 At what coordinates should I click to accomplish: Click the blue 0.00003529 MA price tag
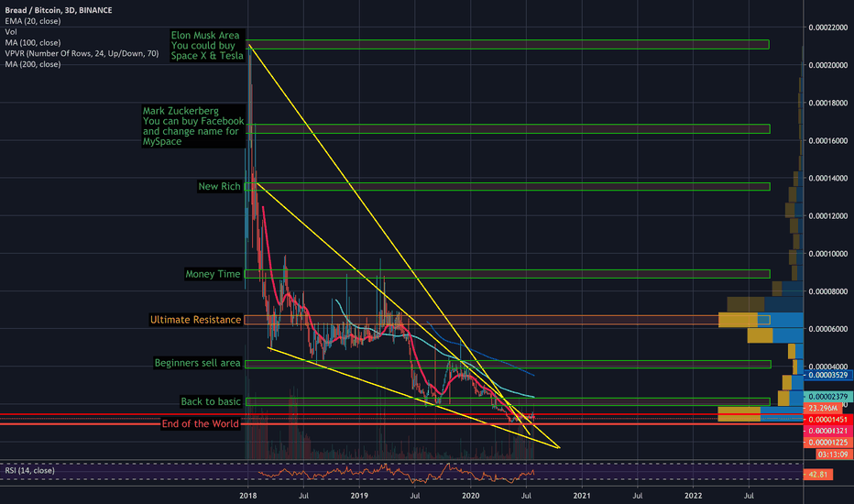coord(827,375)
